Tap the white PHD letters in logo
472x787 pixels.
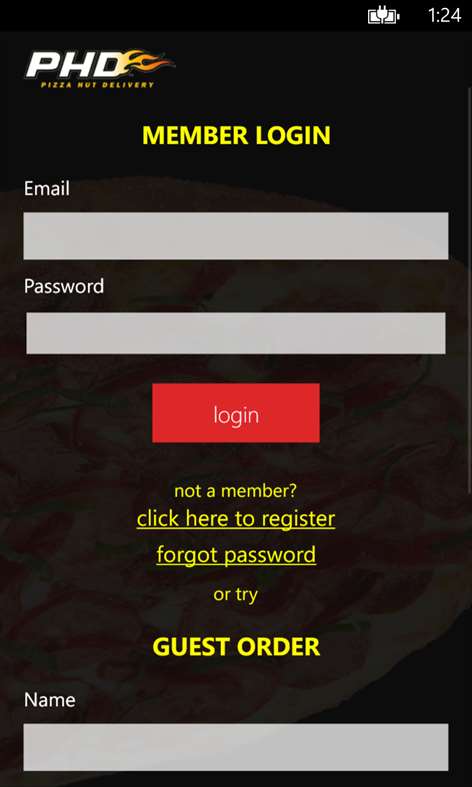(x=76, y=64)
